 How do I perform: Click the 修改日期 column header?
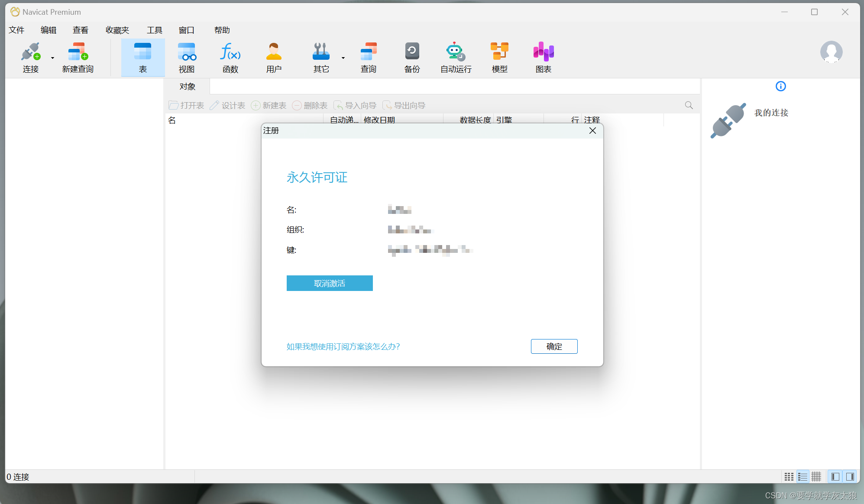[x=402, y=120]
